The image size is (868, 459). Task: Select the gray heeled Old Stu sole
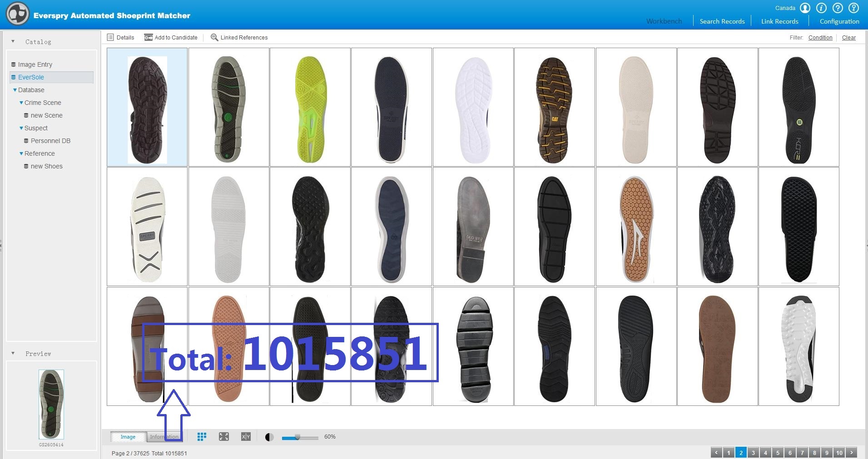tap(473, 227)
